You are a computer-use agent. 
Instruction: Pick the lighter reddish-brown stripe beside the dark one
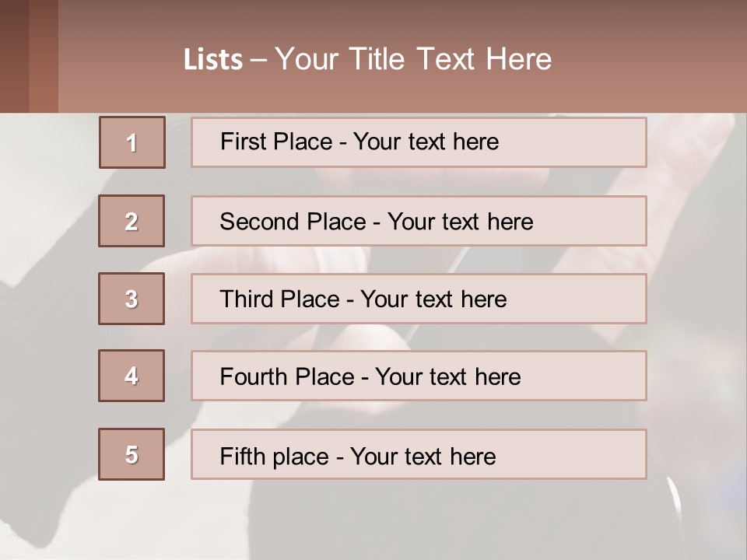pyautogui.click(x=44, y=56)
